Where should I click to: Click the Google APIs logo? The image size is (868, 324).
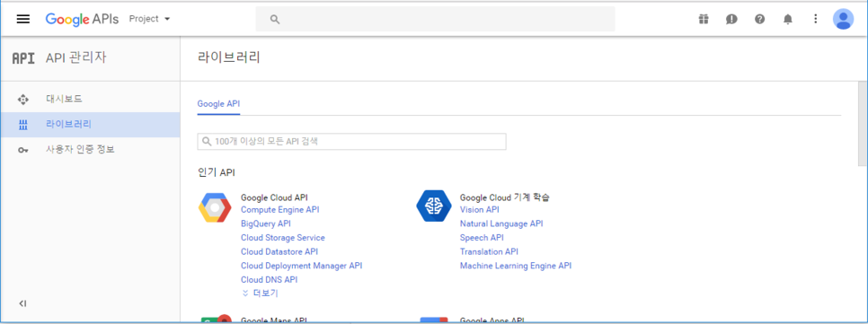pos(82,19)
